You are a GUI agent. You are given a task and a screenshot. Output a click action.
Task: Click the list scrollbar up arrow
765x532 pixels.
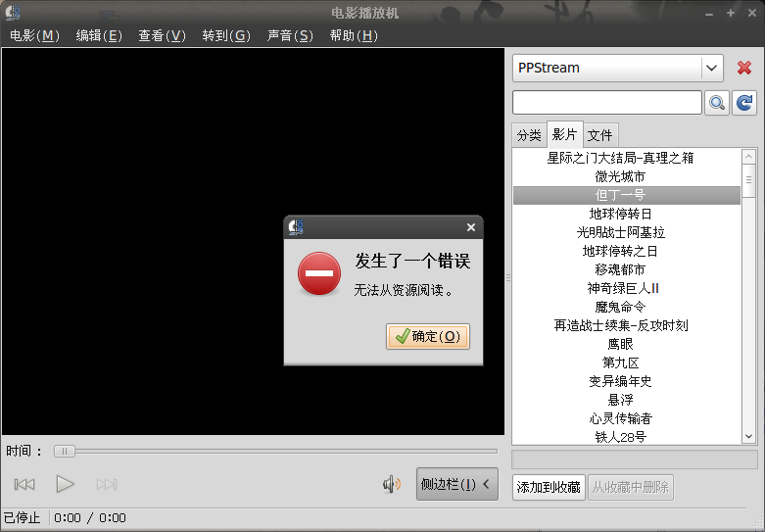click(x=749, y=156)
